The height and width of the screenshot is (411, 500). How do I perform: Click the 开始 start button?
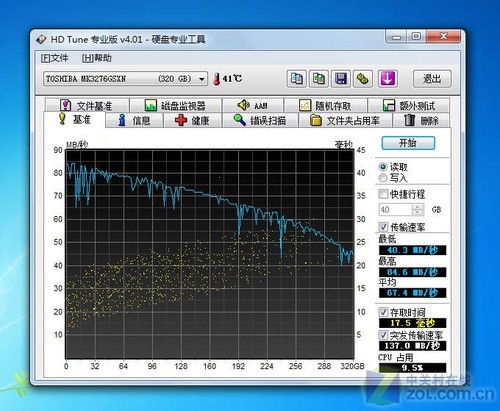pos(408,143)
